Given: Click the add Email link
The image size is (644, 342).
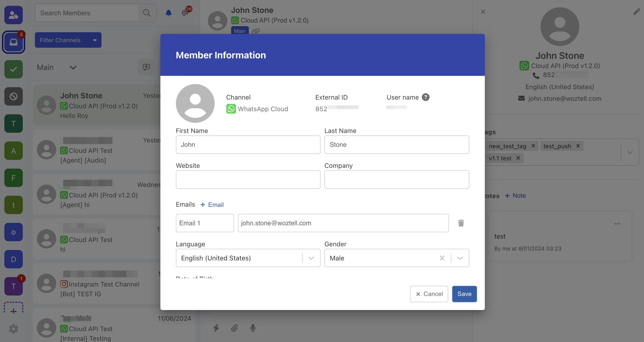Looking at the screenshot, I should coord(212,205).
